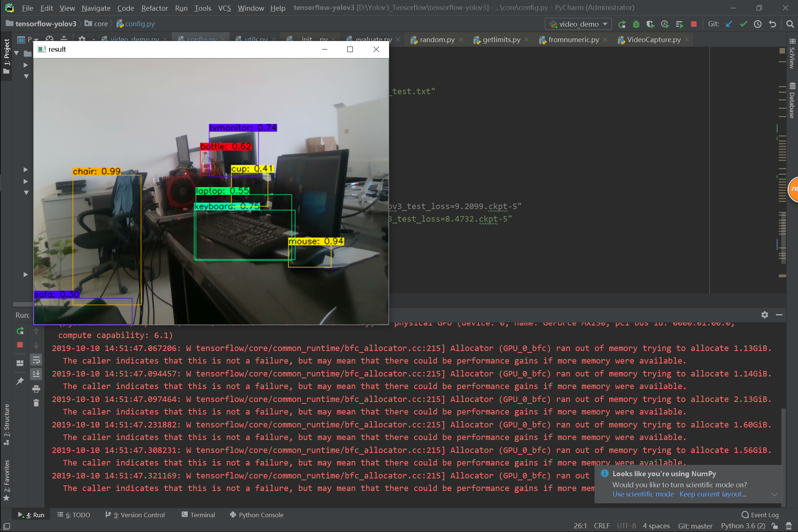Open Run panel settings gear menu
This screenshot has width=798, height=532.
tap(764, 315)
